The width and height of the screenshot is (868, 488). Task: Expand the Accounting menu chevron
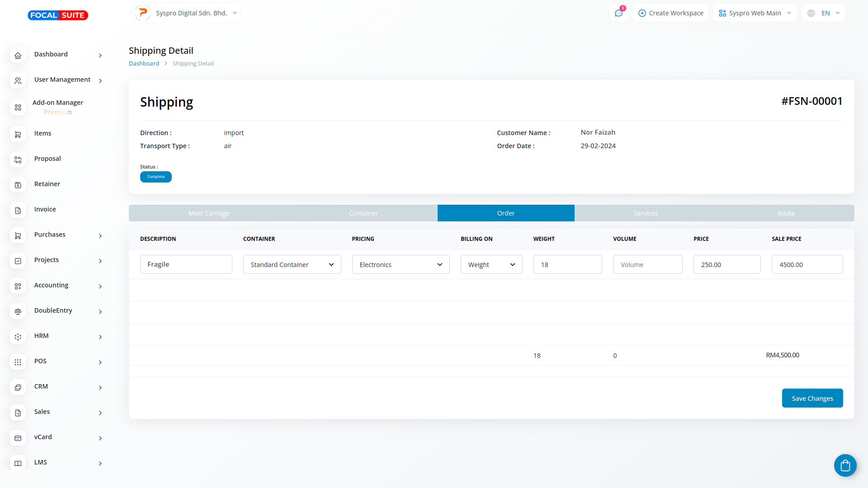(x=100, y=286)
